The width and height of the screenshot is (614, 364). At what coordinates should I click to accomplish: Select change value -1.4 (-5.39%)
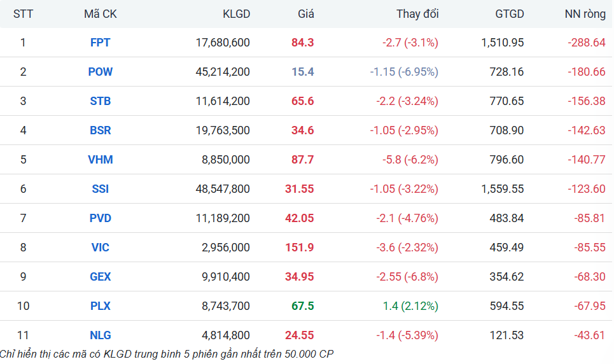click(x=407, y=335)
